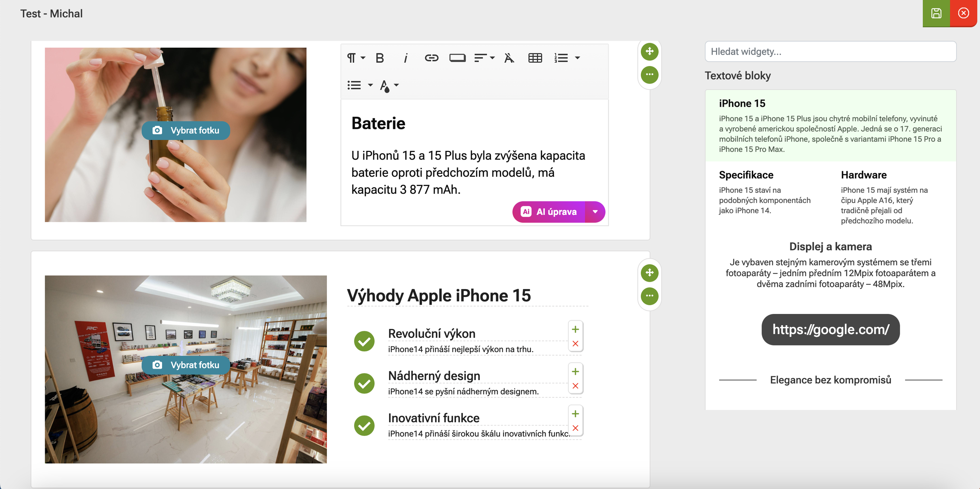This screenshot has height=489, width=980.
Task: Select the iPhone 15 text block widget
Action: point(830,126)
